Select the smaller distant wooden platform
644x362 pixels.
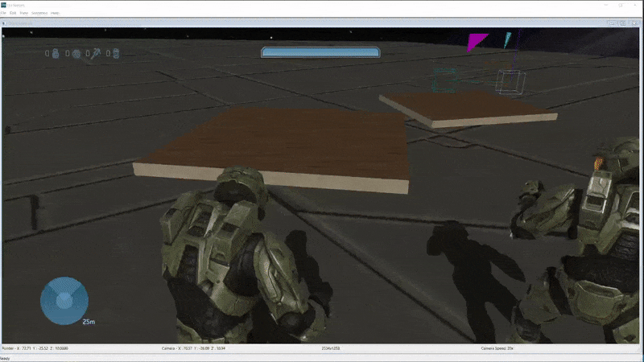tap(469, 109)
